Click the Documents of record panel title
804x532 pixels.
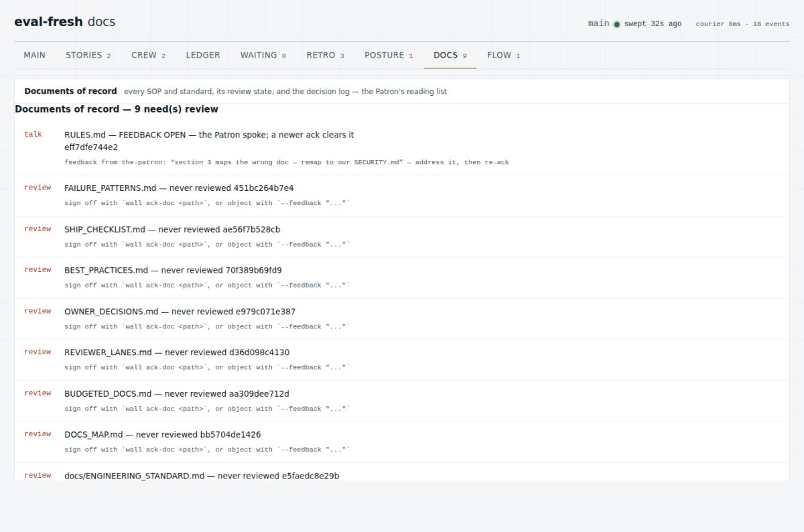[x=70, y=91]
